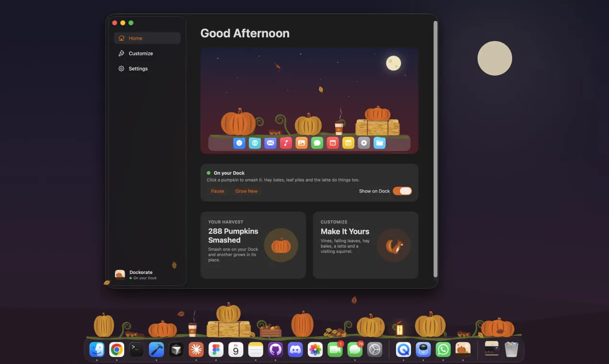Screen dimensions: 609x364
Task: Open the Settings section in the sidebar
Action: click(x=147, y=68)
